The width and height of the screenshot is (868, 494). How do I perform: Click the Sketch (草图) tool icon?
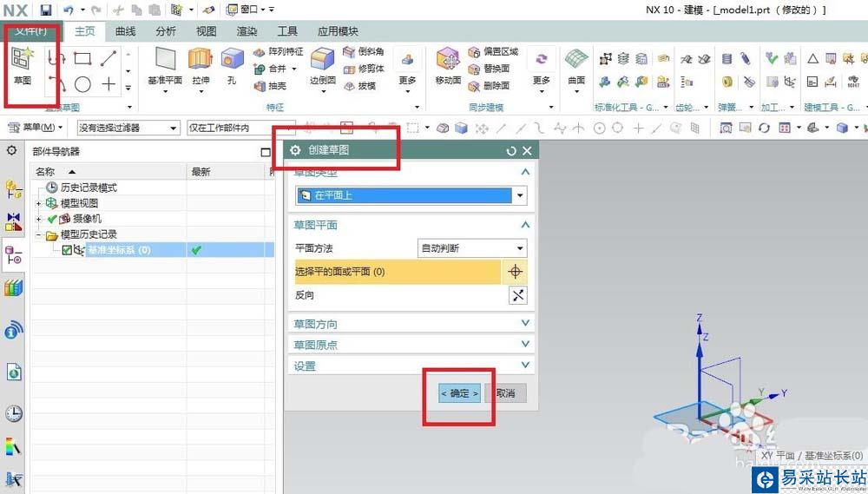[x=23, y=59]
